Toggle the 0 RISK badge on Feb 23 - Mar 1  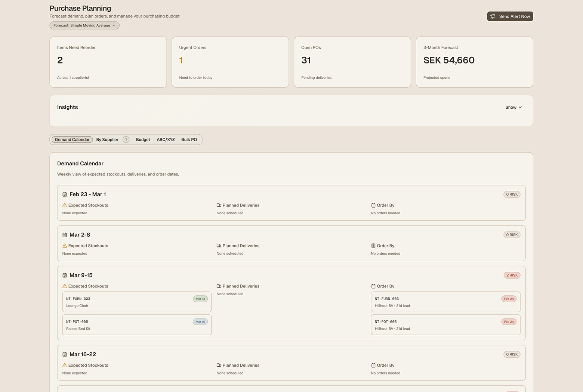tap(512, 194)
